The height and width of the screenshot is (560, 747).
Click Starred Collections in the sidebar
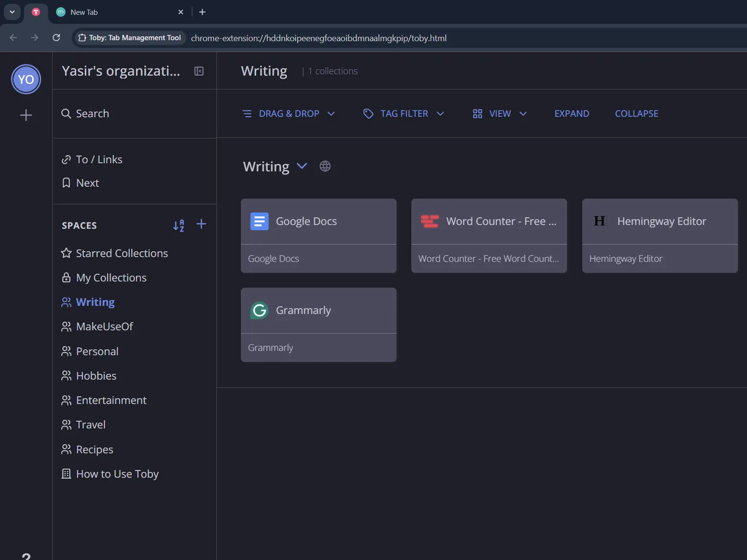(x=122, y=253)
